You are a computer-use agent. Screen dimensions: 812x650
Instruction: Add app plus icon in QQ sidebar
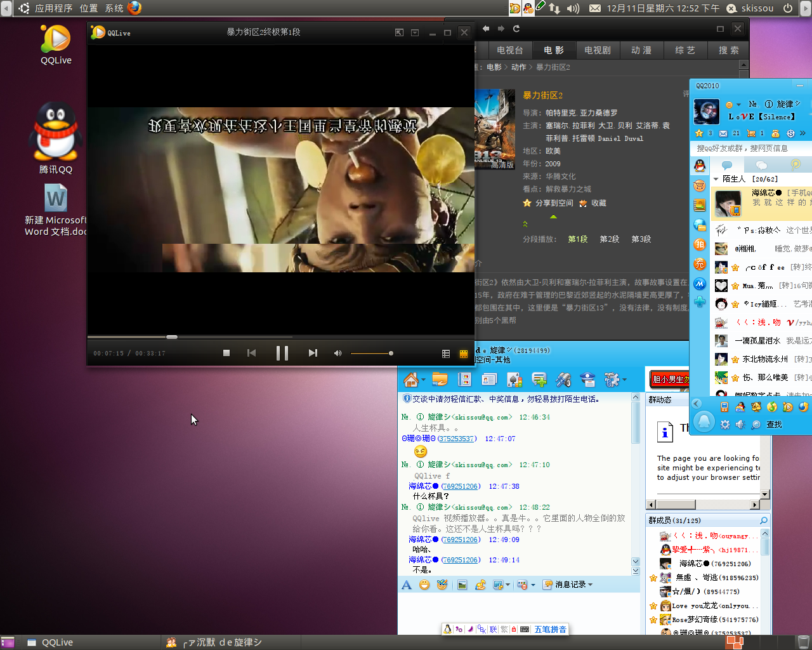point(699,302)
